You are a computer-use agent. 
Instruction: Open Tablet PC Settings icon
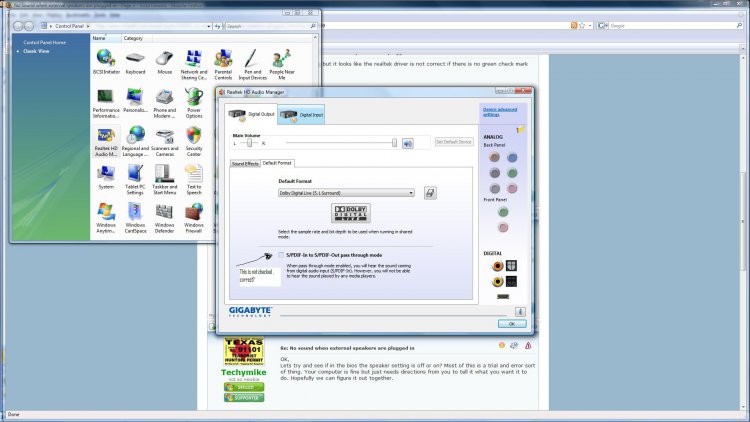[x=135, y=179]
